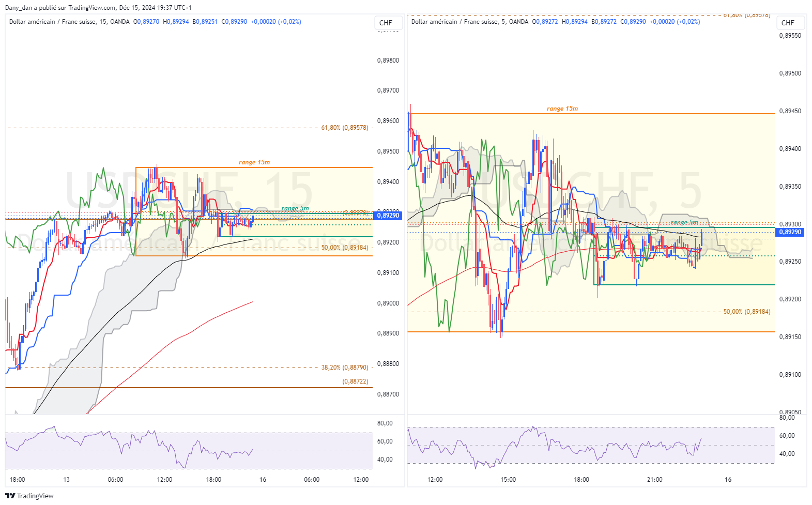Click the "O0,89270" open value on the 15-minute chart
Image resolution: width=812 pixels, height=505 pixels.
(x=146, y=22)
